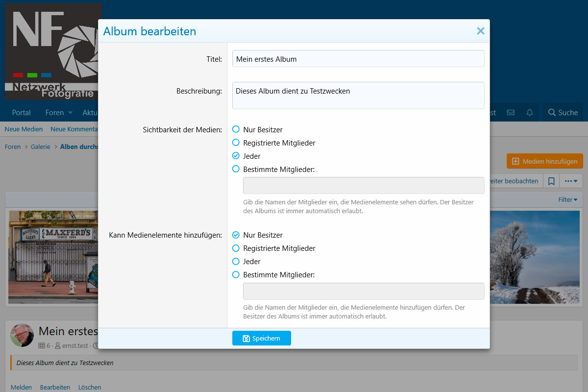Click member names field under Sichtbarkeit der Medien
The image size is (588, 392).
point(364,185)
